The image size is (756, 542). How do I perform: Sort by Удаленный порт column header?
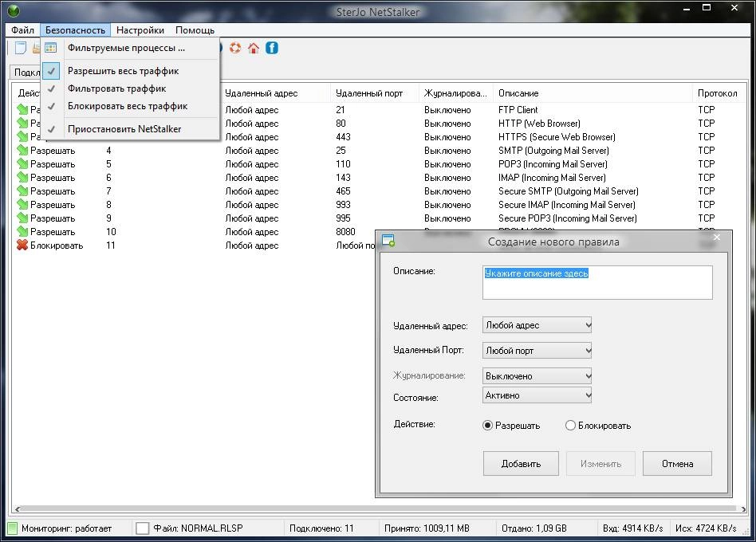(375, 93)
